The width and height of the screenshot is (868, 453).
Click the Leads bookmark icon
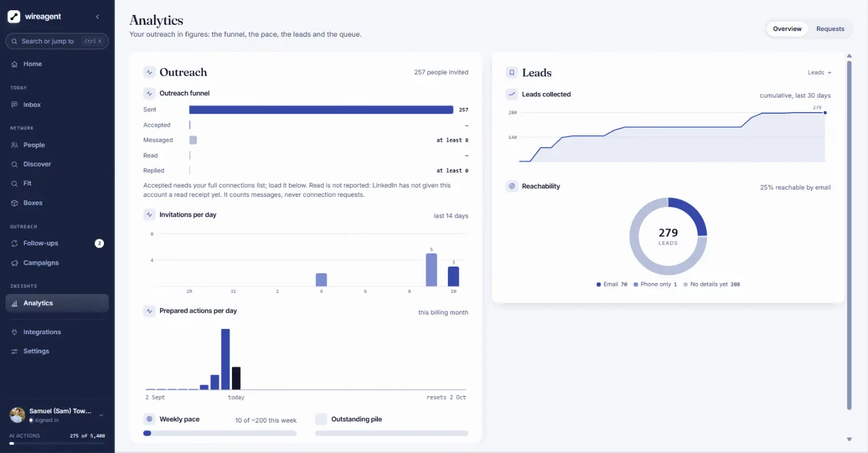click(x=511, y=73)
